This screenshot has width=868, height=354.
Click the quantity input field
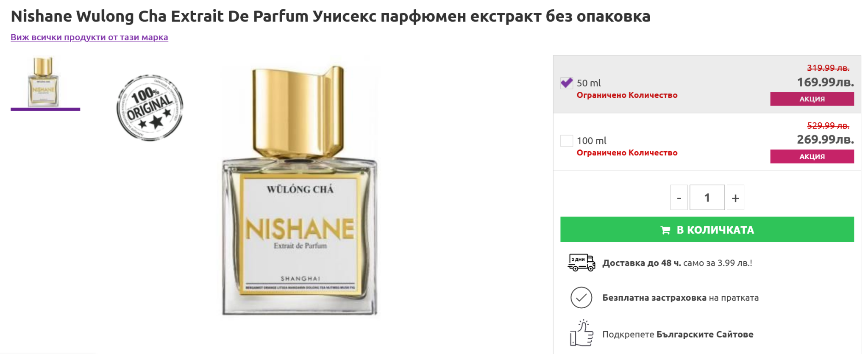707,197
